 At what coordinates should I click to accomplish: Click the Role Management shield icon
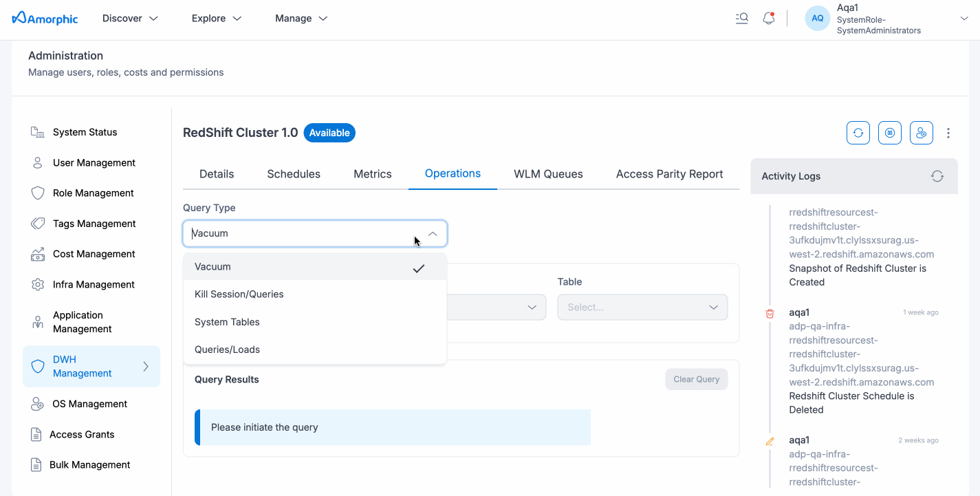click(38, 193)
